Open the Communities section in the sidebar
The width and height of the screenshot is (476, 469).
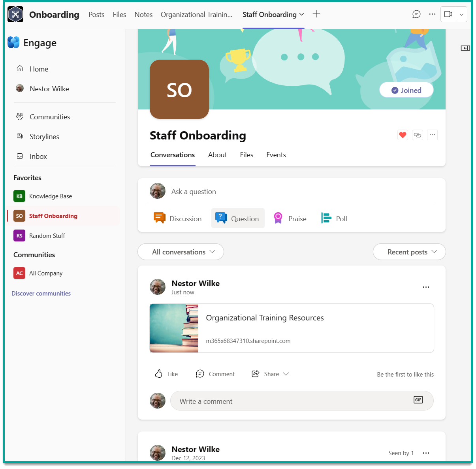[x=49, y=117]
